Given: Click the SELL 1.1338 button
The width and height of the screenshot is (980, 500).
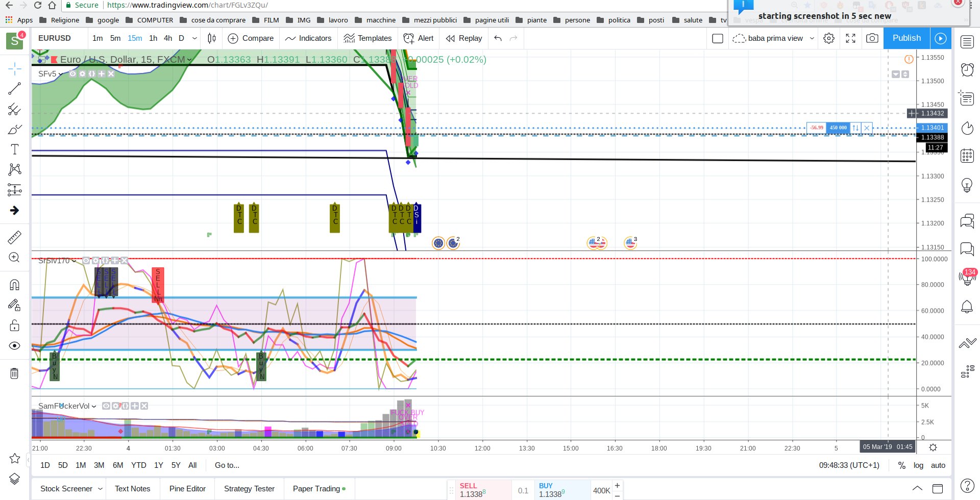Looking at the screenshot, I should [x=484, y=490].
